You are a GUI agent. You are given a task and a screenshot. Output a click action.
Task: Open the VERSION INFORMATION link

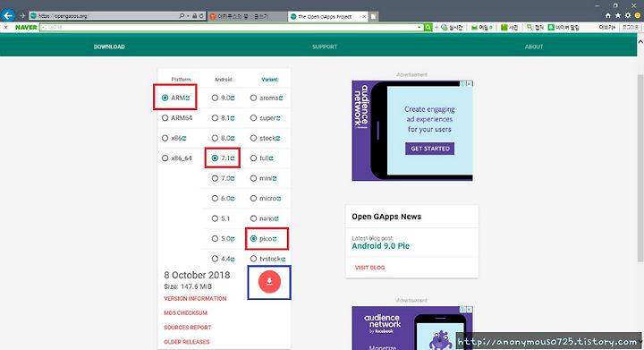(195, 299)
